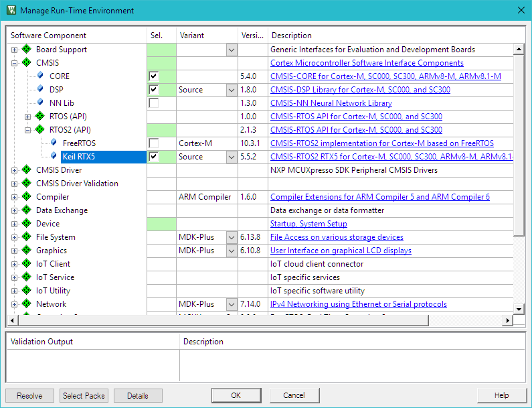532x408 pixels.
Task: Click the horizontal scrollbar left arrow
Action: 13,320
